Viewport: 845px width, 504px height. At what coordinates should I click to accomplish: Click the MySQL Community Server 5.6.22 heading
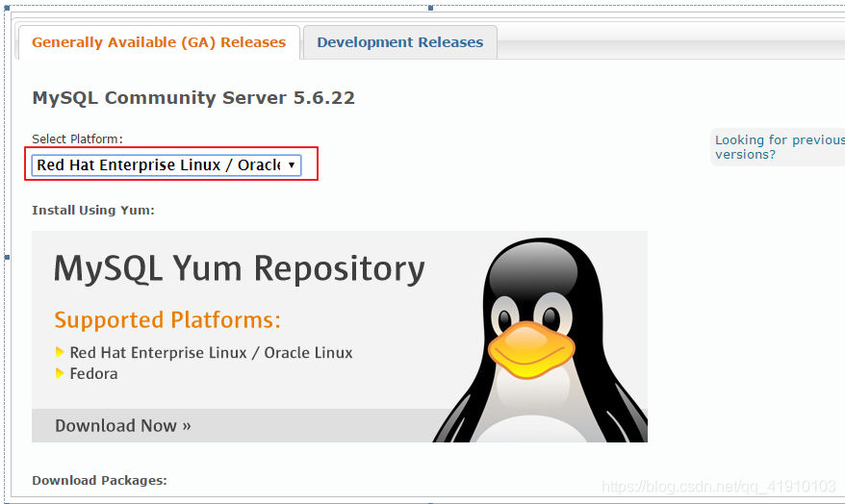[193, 98]
